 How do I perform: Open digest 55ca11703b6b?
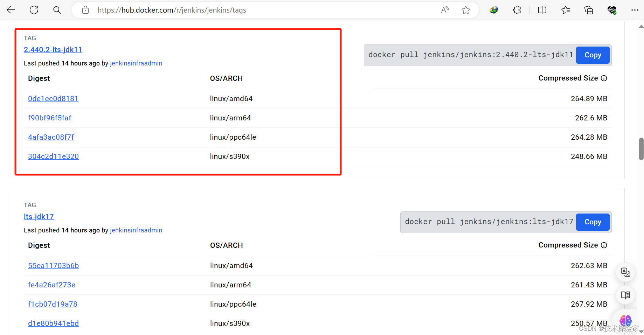54,266
